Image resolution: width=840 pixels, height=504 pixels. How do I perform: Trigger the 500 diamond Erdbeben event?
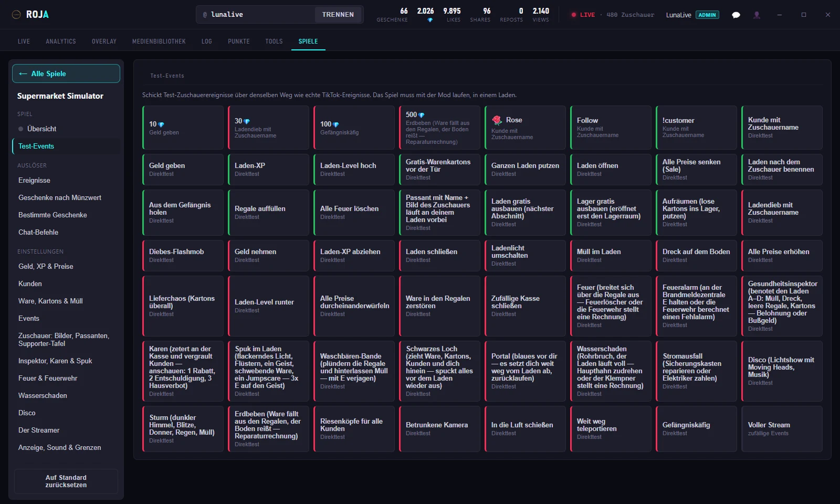439,128
